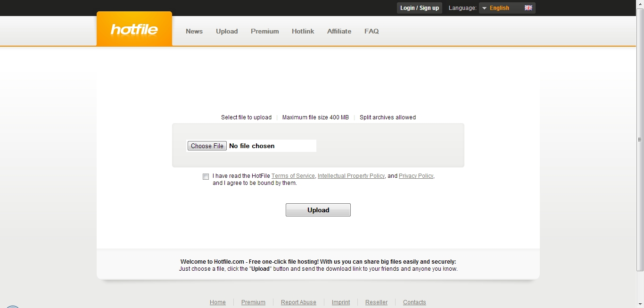Go to the Premium navigation tab

[x=265, y=31]
